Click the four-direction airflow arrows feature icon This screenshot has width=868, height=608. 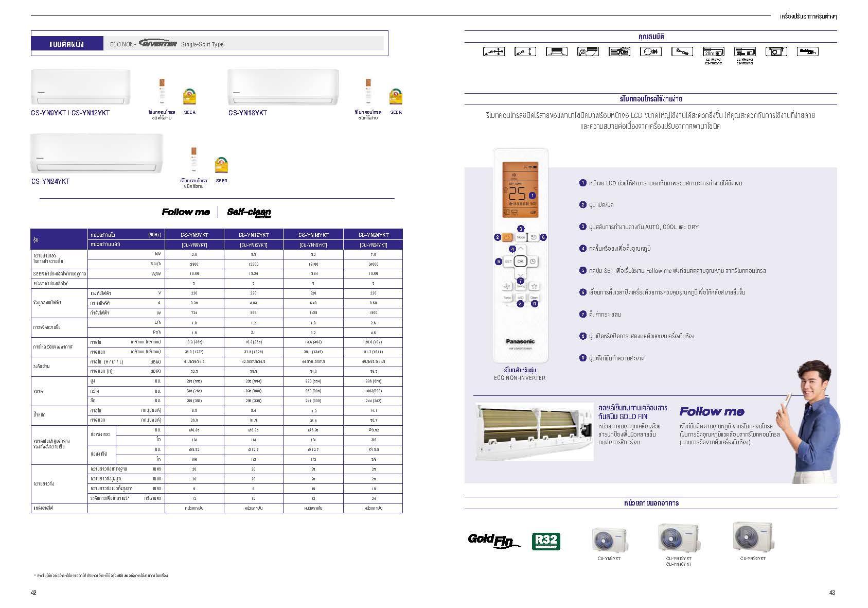point(494,51)
